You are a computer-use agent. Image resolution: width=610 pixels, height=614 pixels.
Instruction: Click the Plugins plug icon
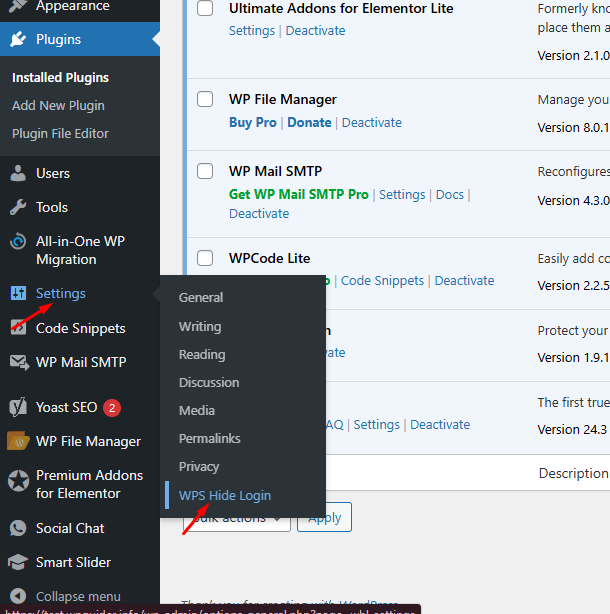[18, 39]
